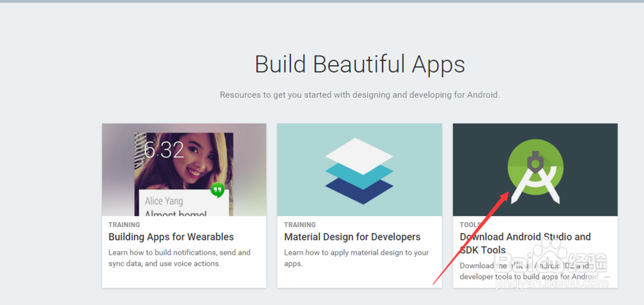644x305 pixels.
Task: Open Material Design for Developers title
Action: pos(352,237)
